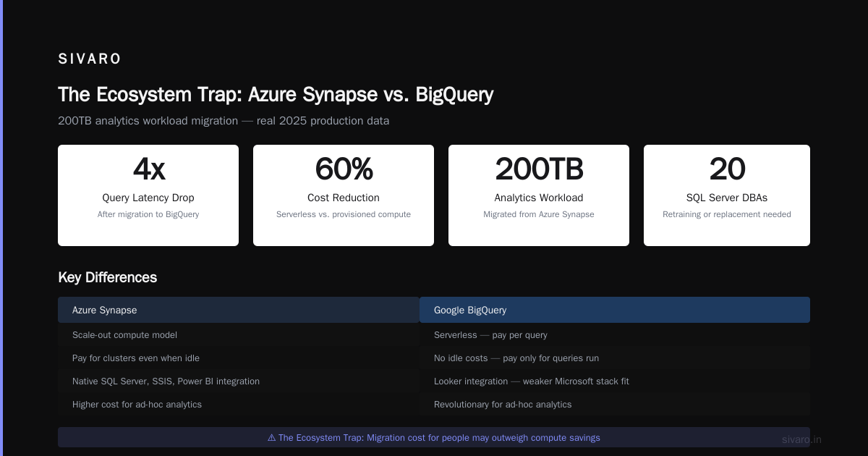The image size is (868, 456).
Task: Click "No idle costs — pay only for queries run" row
Action: (615, 358)
